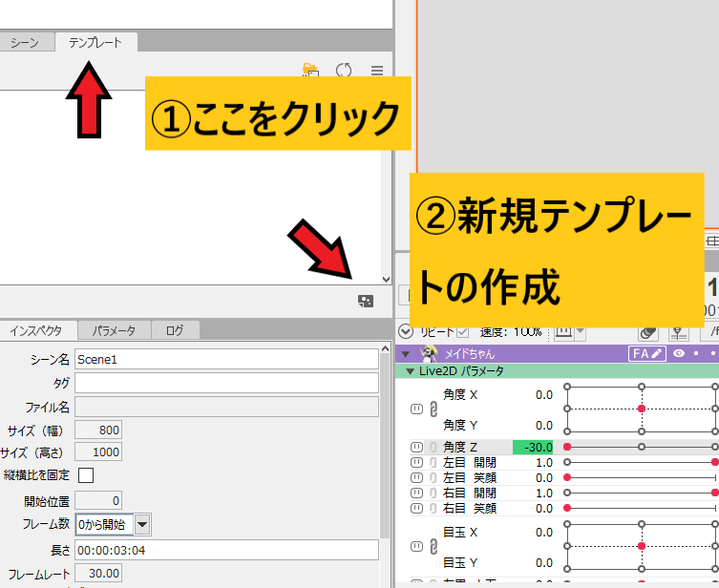
Task: Switch to the シーン tab
Action: pyautogui.click(x=26, y=43)
